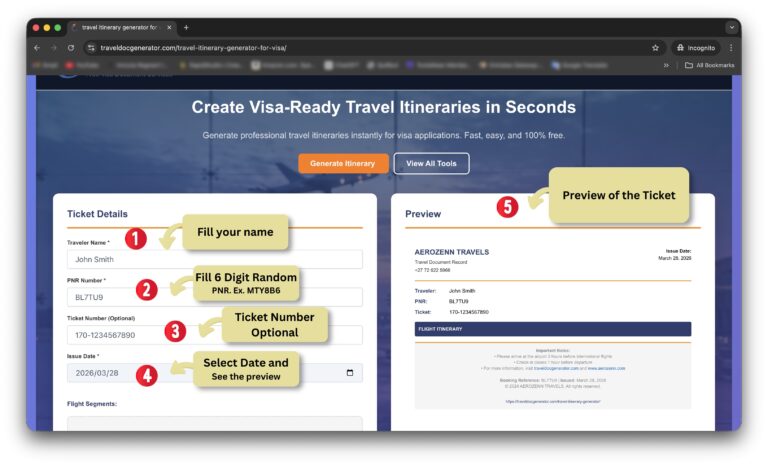This screenshot has height=466, width=768.
Task: Click the Generate Itinerary button
Action: click(343, 164)
